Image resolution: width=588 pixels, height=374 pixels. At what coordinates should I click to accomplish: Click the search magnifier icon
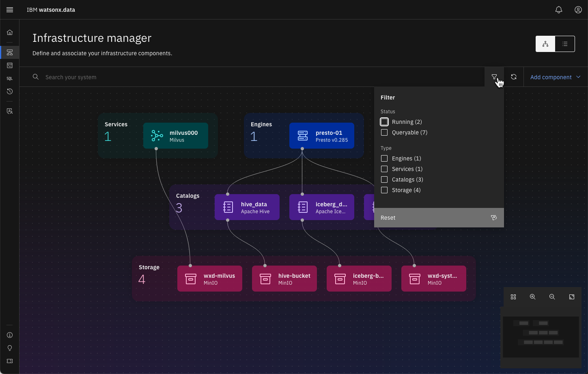click(36, 77)
